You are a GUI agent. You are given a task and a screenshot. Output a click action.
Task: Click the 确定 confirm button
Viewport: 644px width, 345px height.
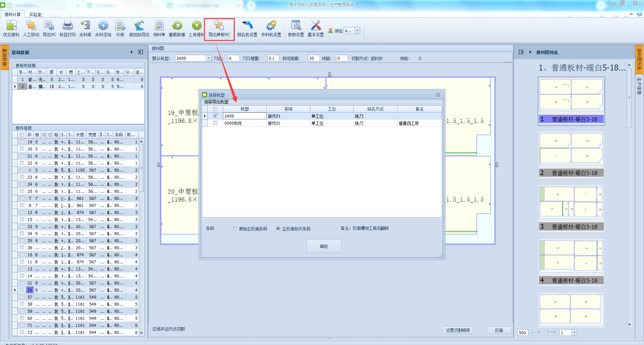324,246
